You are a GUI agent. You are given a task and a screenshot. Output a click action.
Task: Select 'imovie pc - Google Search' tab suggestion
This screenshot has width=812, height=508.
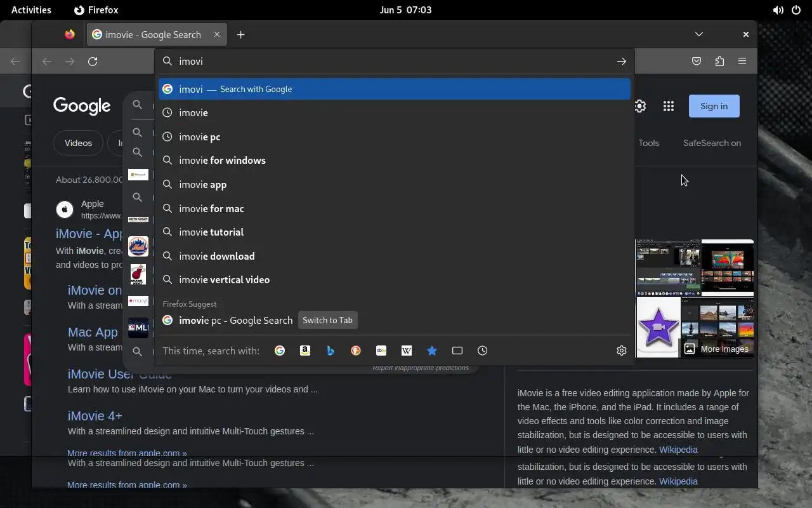(x=395, y=320)
